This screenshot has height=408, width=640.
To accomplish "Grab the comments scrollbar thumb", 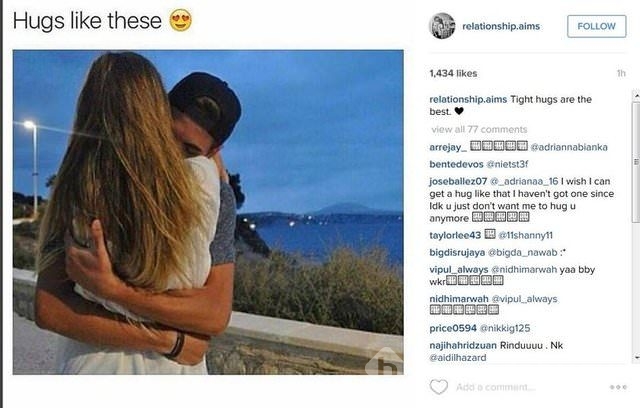I will 636,162.
